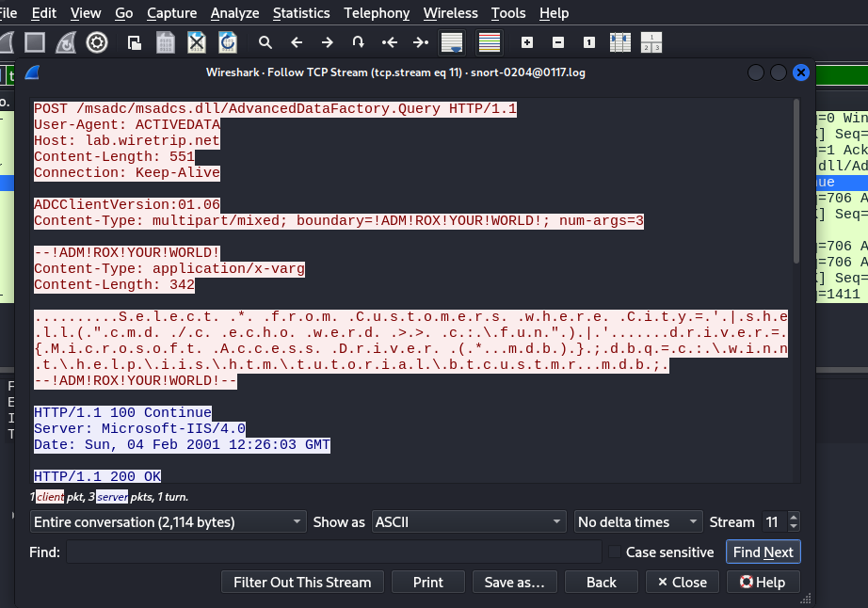
Task: Click the go to specific packet icon
Action: (359, 42)
